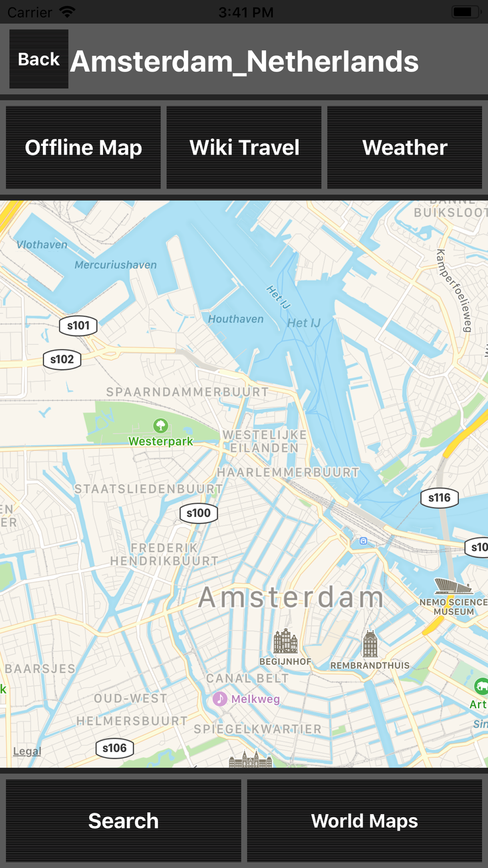488x868 pixels.
Task: Show the Weather section
Action: tap(405, 147)
